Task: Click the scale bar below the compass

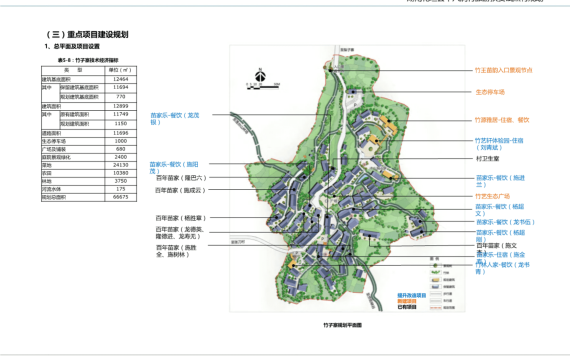Action: [263, 87]
